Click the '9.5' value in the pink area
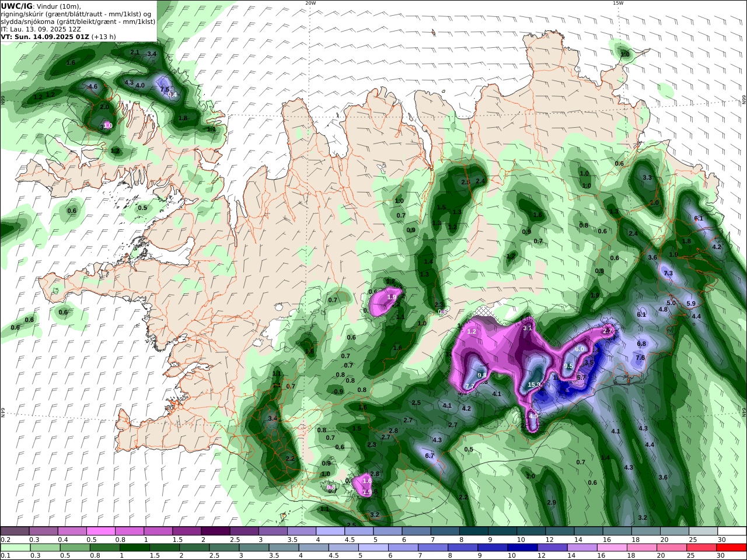Viewport: 747px width, 560px height. 568,366
